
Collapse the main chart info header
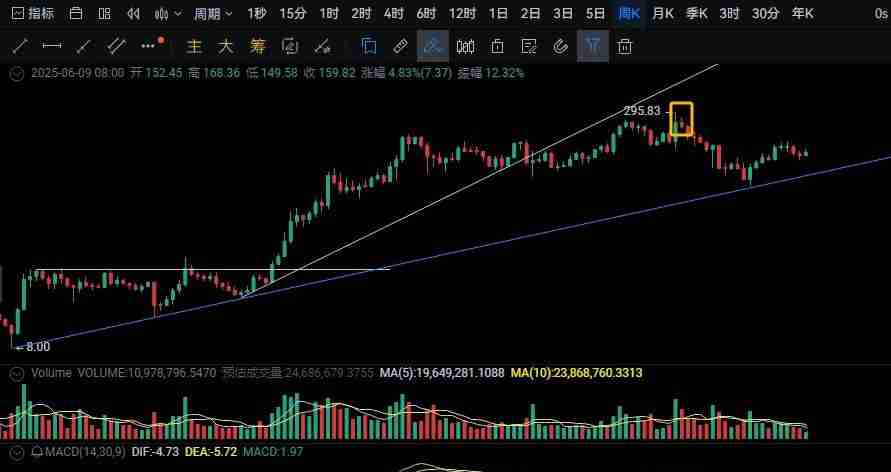pyautogui.click(x=16, y=73)
